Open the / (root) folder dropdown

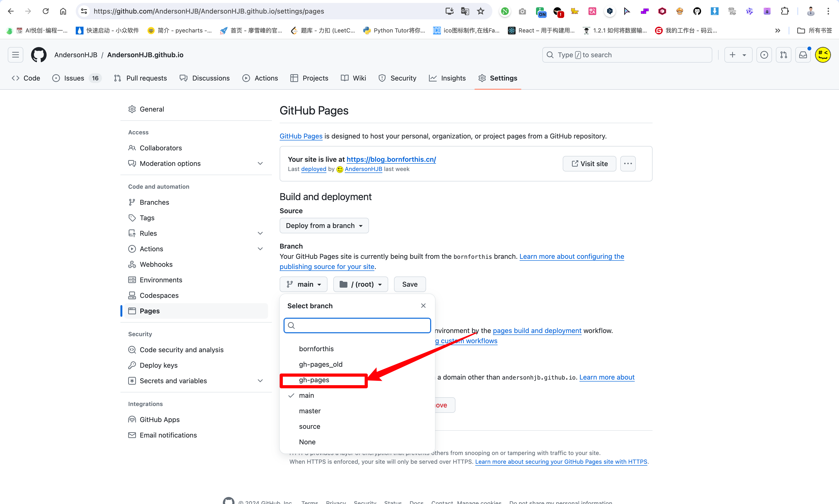pos(360,284)
